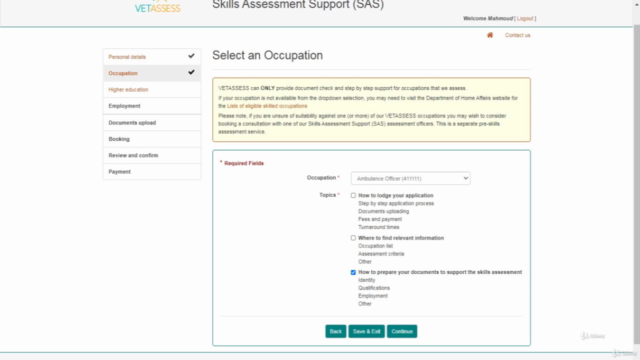
Task: Click "Documents uploading" topic text
Action: tap(384, 211)
